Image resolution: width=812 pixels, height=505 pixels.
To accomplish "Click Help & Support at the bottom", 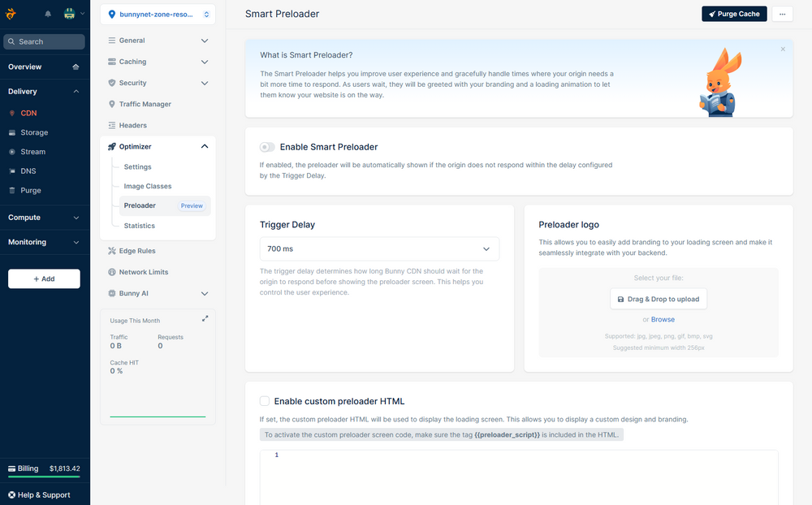I will (39, 494).
